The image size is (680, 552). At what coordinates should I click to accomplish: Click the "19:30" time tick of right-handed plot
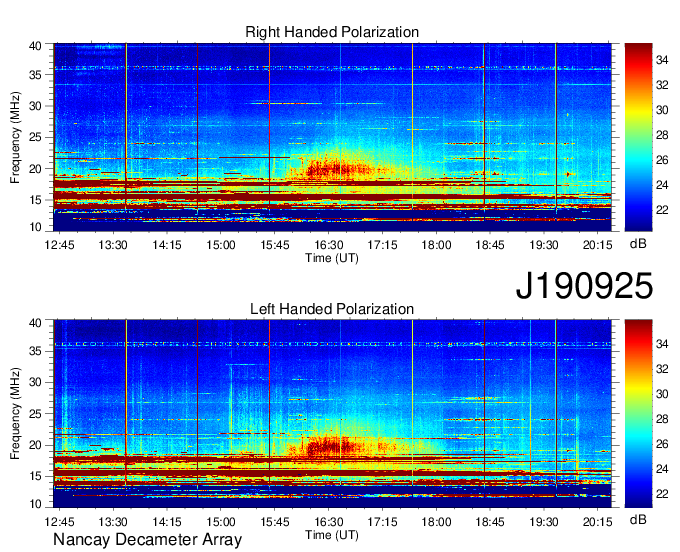(x=543, y=245)
